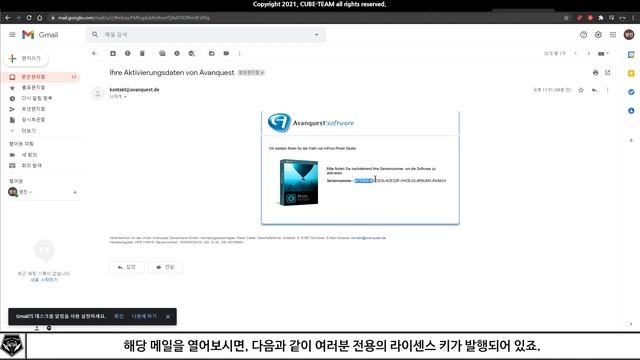Delete the email with the trash icon
This screenshot has width=640, height=360.
(142, 53)
